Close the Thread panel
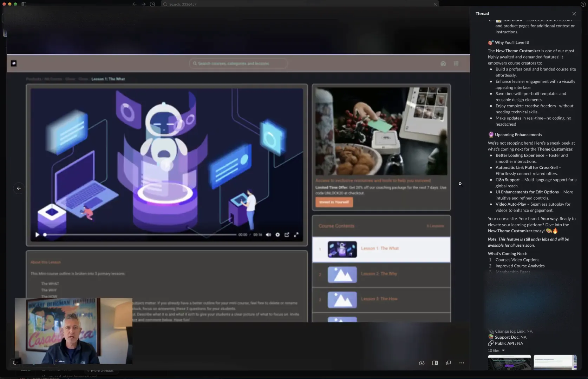The height and width of the screenshot is (379, 588). pyautogui.click(x=574, y=14)
